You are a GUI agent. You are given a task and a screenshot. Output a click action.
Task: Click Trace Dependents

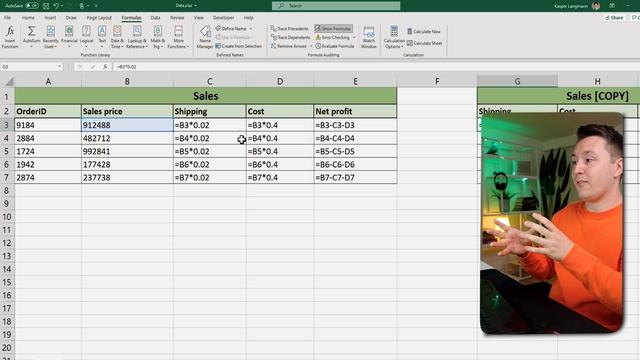(x=290, y=37)
